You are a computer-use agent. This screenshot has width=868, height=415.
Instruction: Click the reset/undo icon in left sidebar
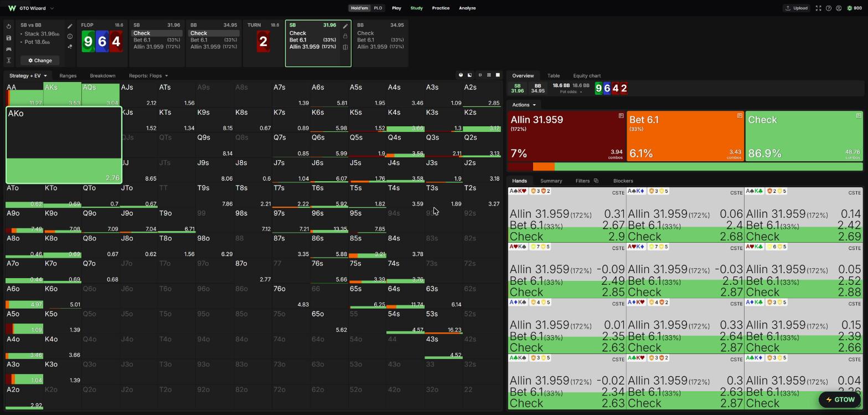click(9, 27)
